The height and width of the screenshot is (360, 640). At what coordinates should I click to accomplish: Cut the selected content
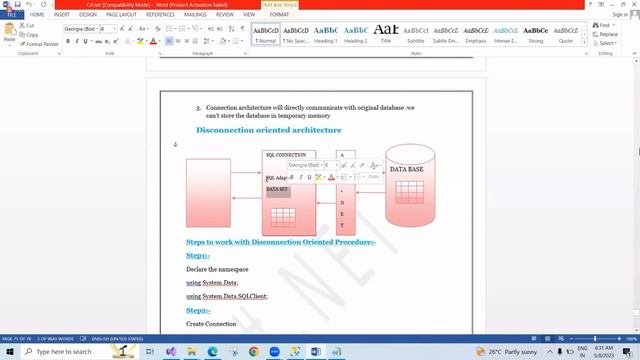[27, 25]
